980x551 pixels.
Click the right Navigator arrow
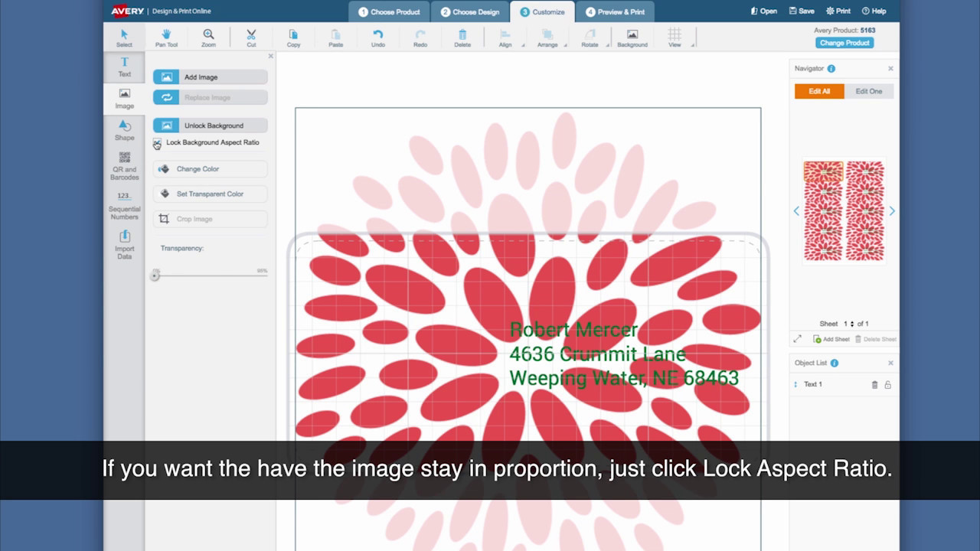point(892,210)
